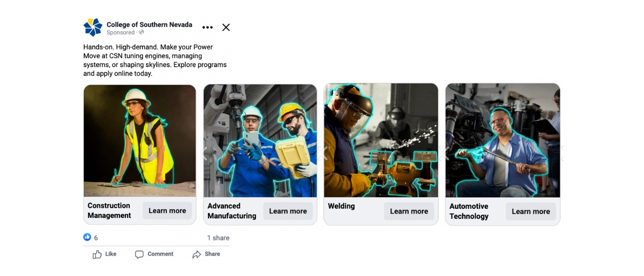This screenshot has height=276, width=644.
Task: Open the College of Southern Nevada page name
Action: pyautogui.click(x=149, y=24)
